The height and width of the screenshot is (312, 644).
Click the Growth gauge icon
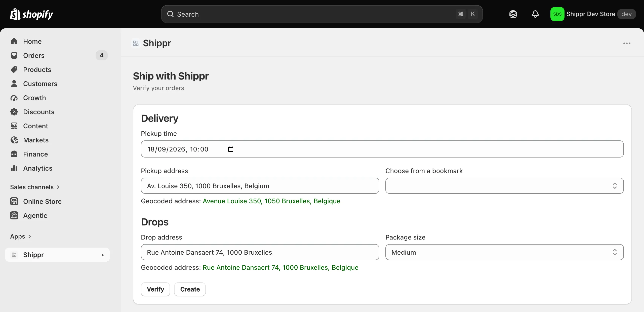point(14,98)
